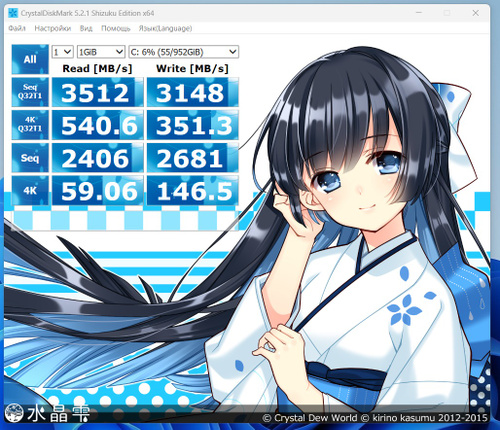Image resolution: width=500 pixels, height=430 pixels.
Task: Open the Настройки menu
Action: 53,28
